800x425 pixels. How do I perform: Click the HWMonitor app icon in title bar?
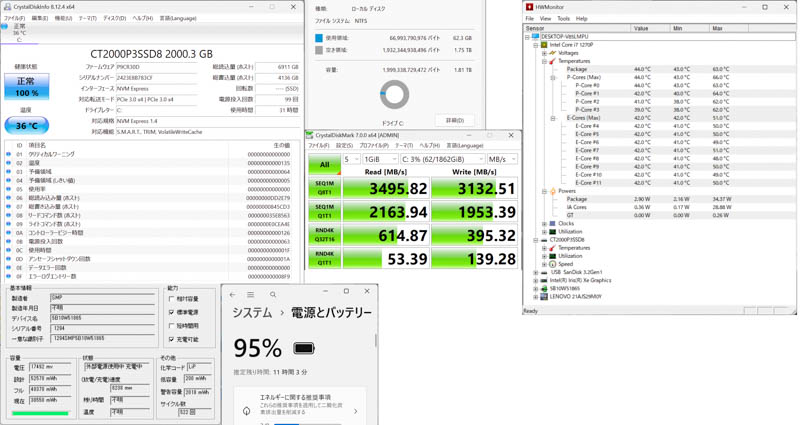coord(530,7)
